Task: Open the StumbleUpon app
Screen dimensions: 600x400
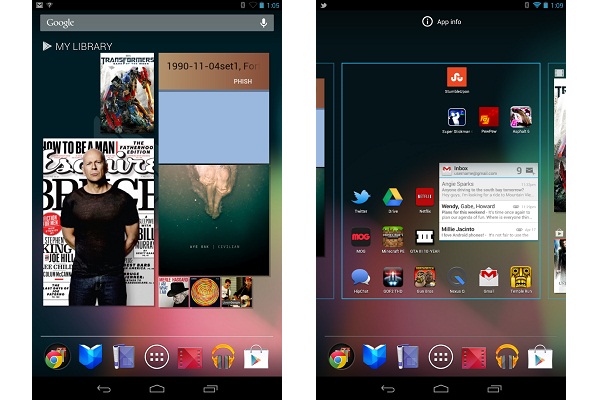Action: pyautogui.click(x=457, y=77)
